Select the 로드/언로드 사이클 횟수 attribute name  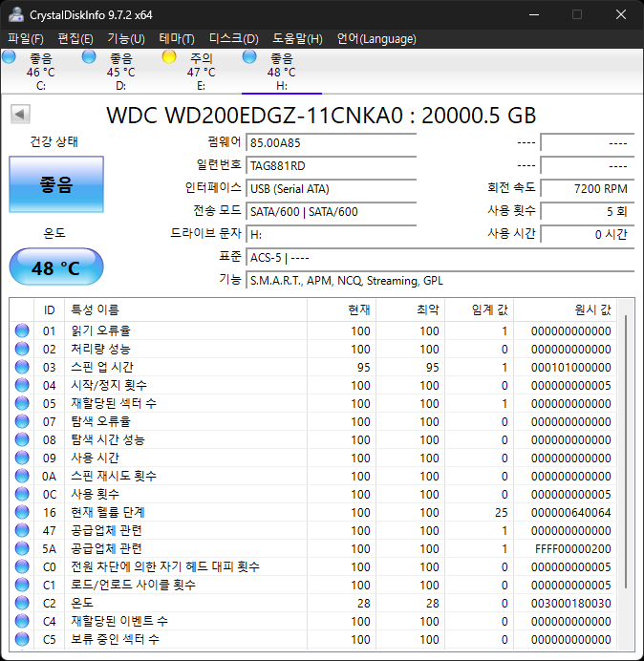133,586
